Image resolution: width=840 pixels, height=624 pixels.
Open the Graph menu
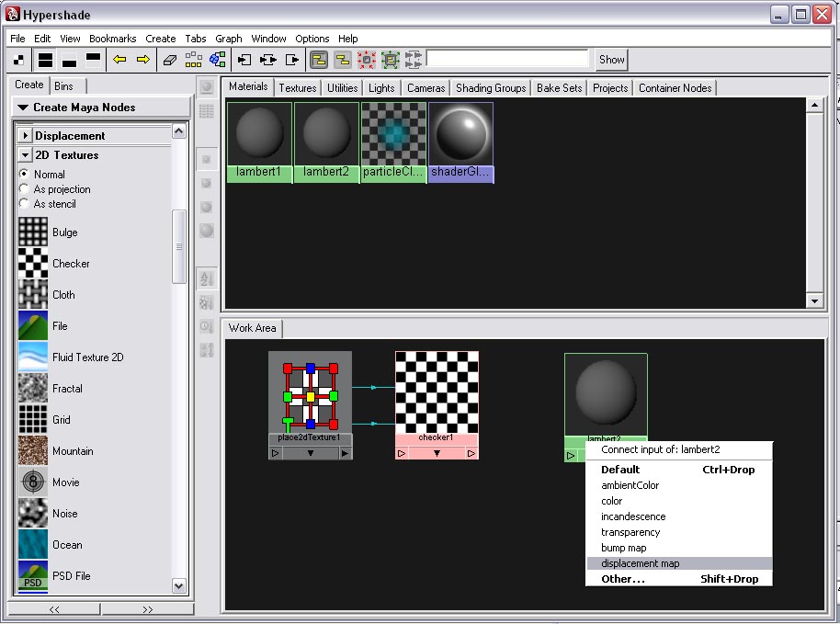click(x=229, y=39)
